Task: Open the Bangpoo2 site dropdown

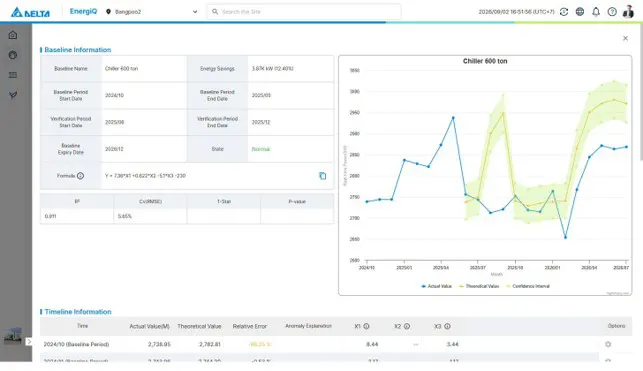Action: [152, 12]
